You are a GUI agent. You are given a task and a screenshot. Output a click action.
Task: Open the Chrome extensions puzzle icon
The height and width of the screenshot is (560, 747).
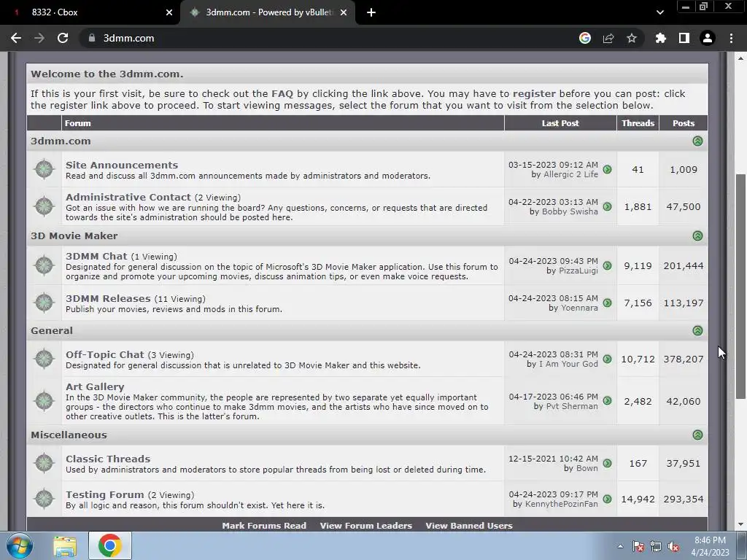(660, 38)
